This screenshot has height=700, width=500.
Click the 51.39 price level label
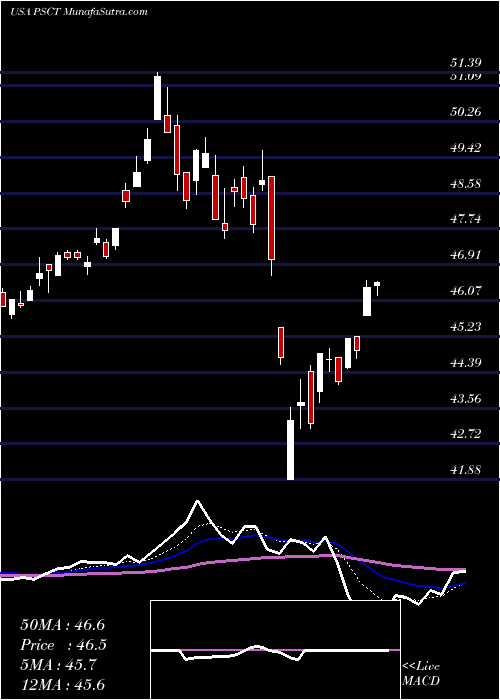click(466, 64)
